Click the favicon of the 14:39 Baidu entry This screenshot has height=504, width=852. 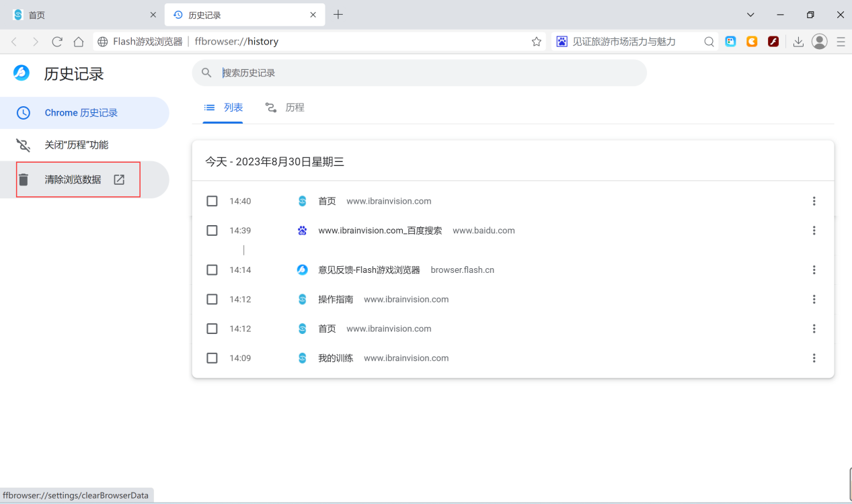point(303,230)
